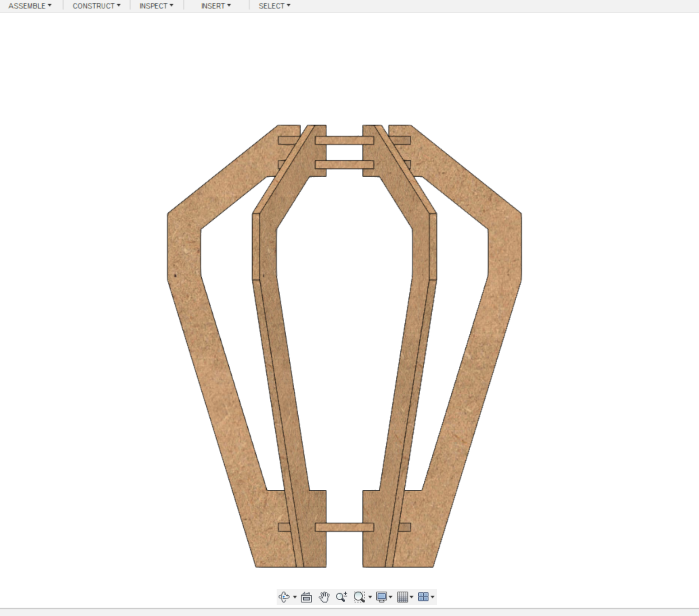Open the Display Settings dropdown menu

click(x=391, y=597)
